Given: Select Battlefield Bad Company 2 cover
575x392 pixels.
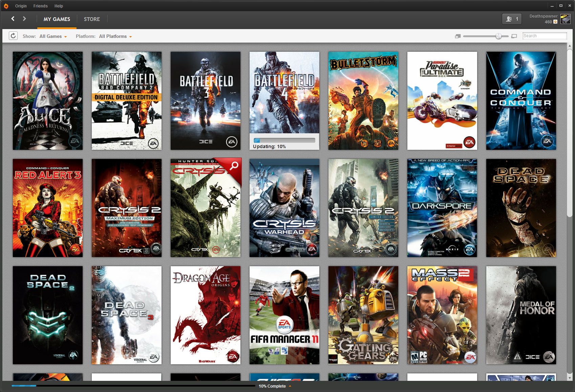Looking at the screenshot, I should point(127,101).
